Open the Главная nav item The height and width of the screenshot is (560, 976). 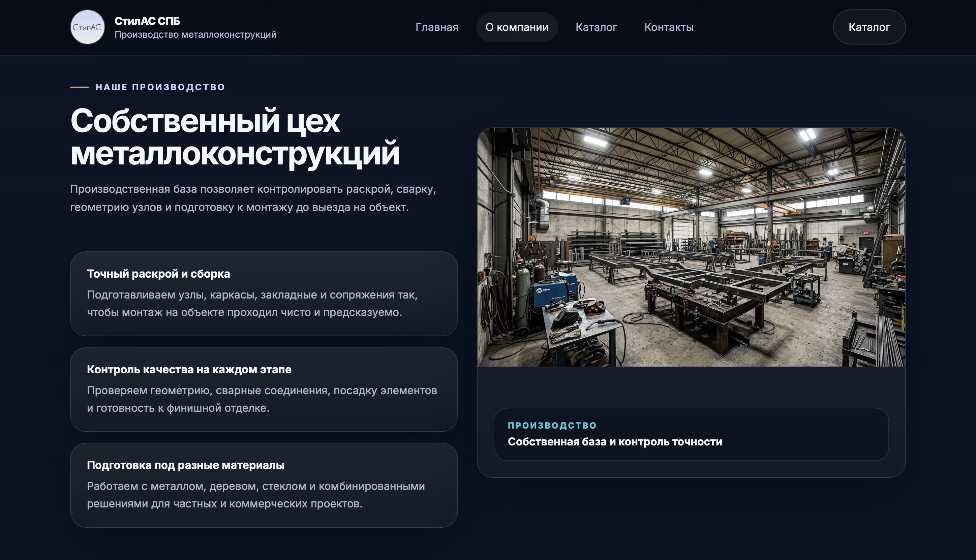pyautogui.click(x=437, y=27)
